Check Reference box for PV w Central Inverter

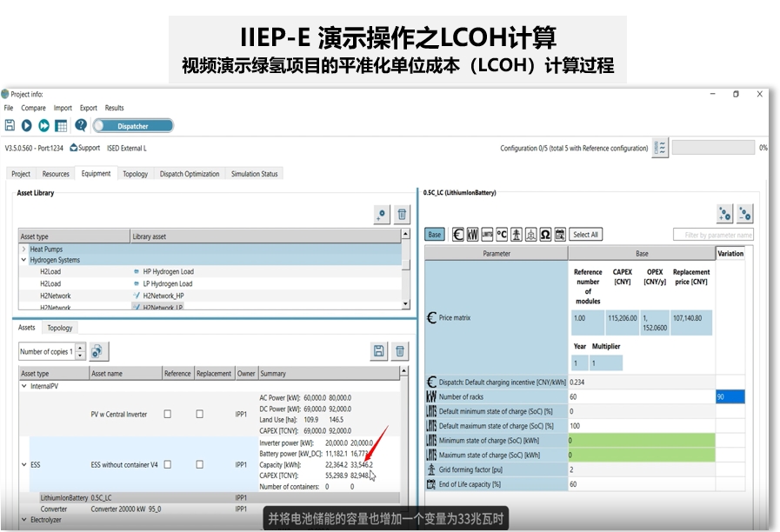pyautogui.click(x=168, y=415)
